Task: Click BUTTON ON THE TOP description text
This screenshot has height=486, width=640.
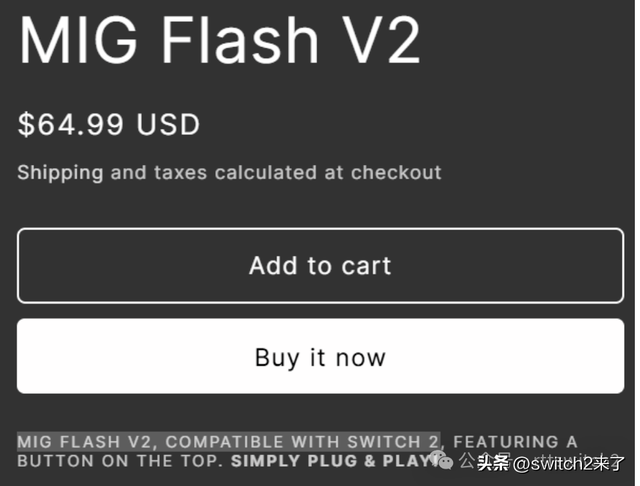Action: coord(120,461)
